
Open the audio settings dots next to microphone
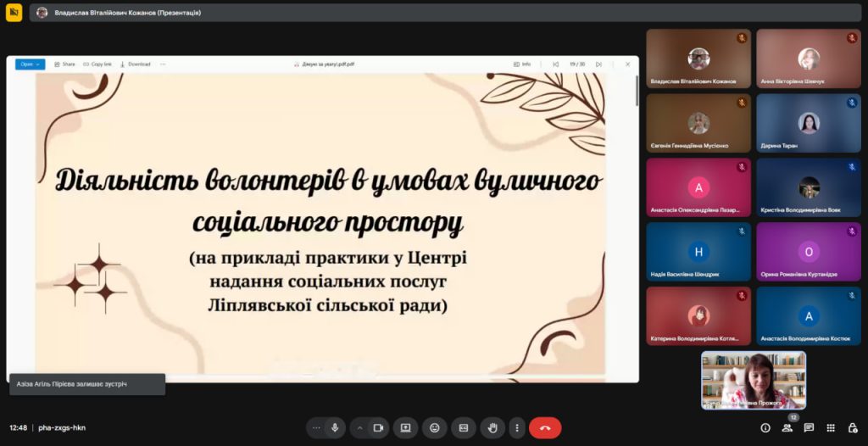pos(316,428)
